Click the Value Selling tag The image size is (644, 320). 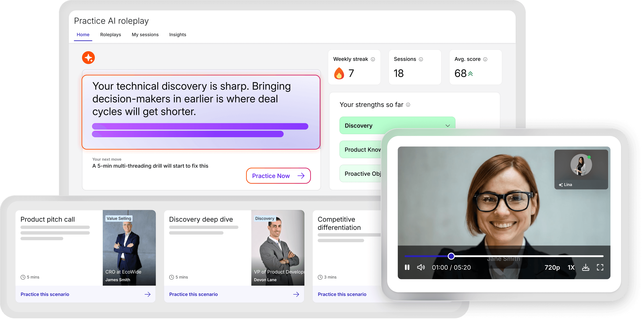[119, 218]
